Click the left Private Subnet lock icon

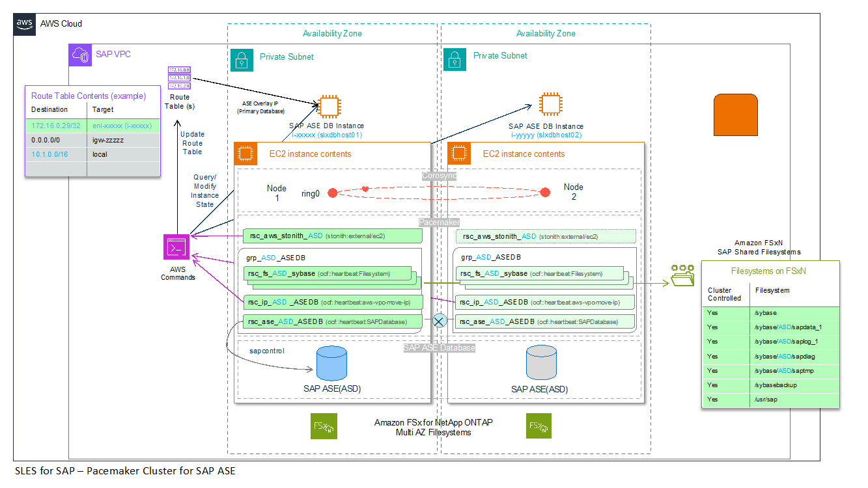click(242, 59)
